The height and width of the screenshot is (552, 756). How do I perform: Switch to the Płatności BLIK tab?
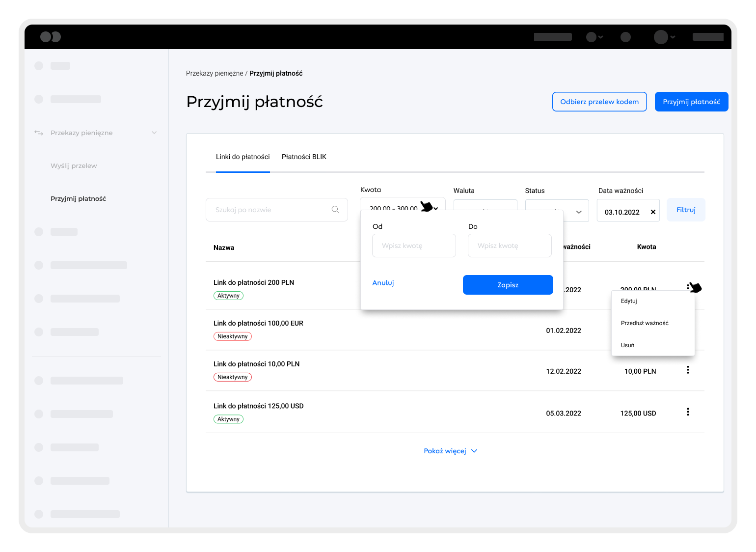pyautogui.click(x=304, y=157)
